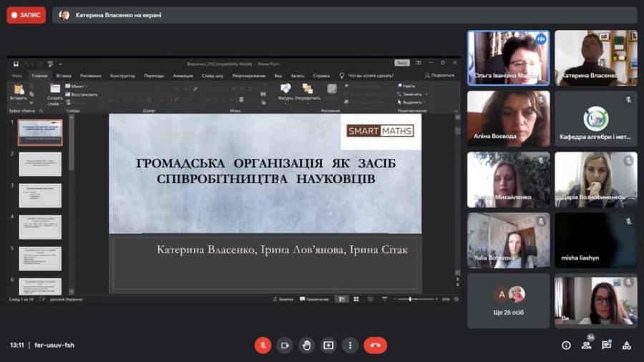
Task: Open the Рецензирование ribbon tab
Action: (249, 76)
